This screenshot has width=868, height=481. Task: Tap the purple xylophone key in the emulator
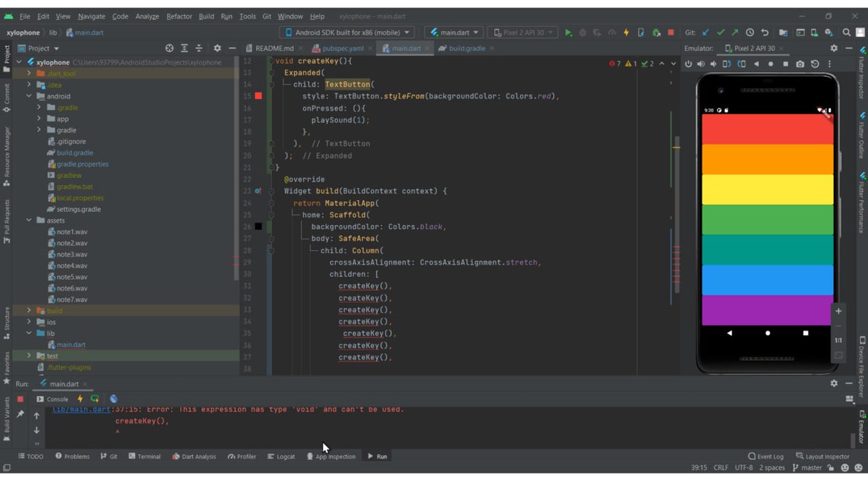tap(767, 310)
